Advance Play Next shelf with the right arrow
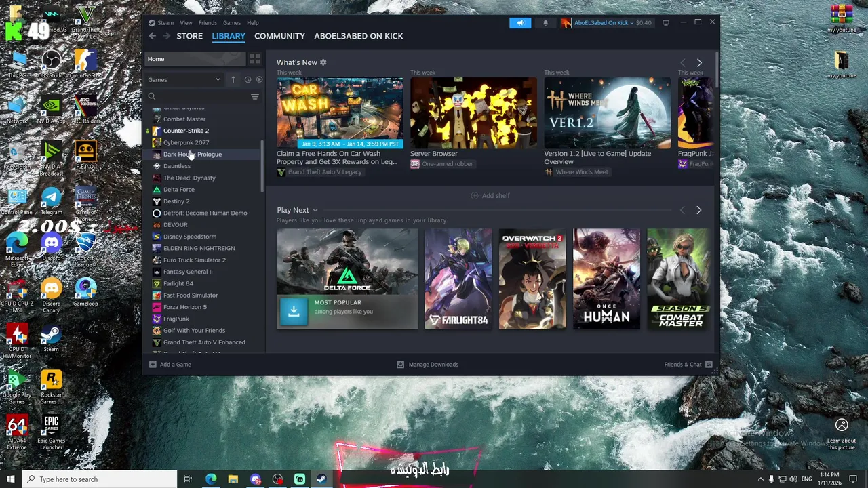The width and height of the screenshot is (868, 488). pyautogui.click(x=699, y=210)
